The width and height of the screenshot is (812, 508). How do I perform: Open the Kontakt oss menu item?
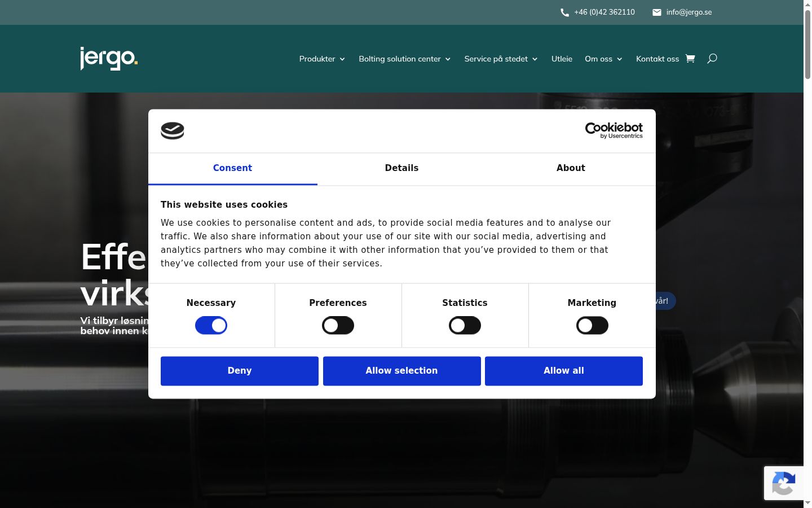(657, 59)
